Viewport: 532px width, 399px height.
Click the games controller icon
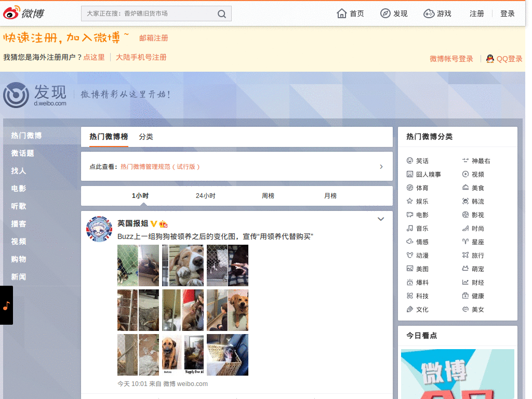coord(429,14)
